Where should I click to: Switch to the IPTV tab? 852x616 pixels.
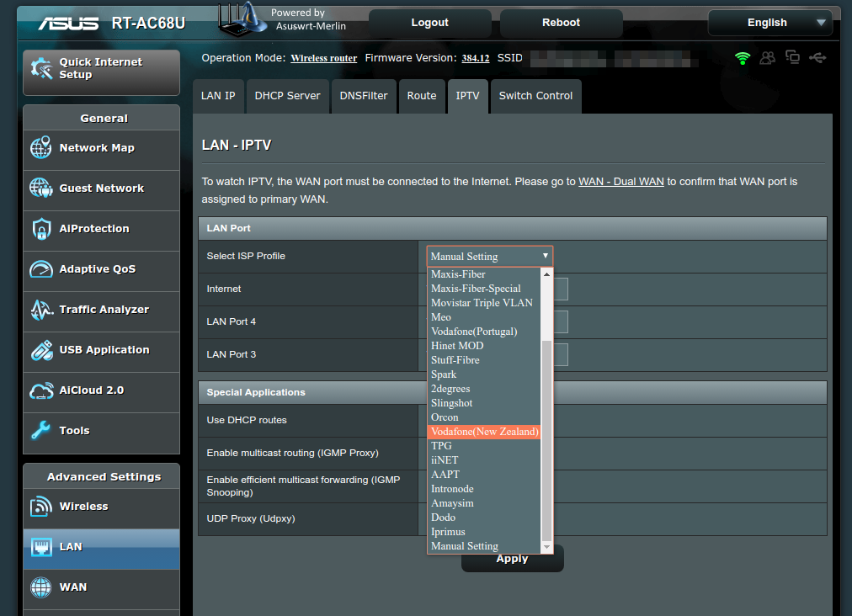467,96
